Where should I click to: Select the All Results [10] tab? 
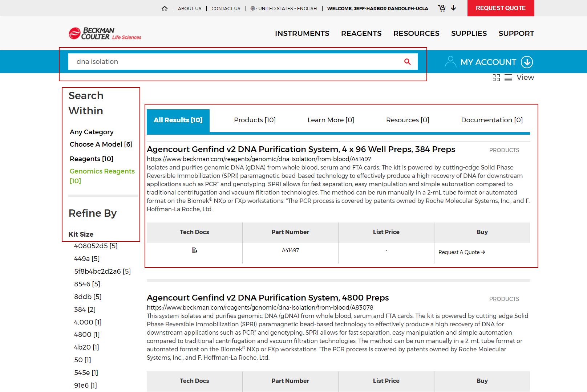pos(178,120)
